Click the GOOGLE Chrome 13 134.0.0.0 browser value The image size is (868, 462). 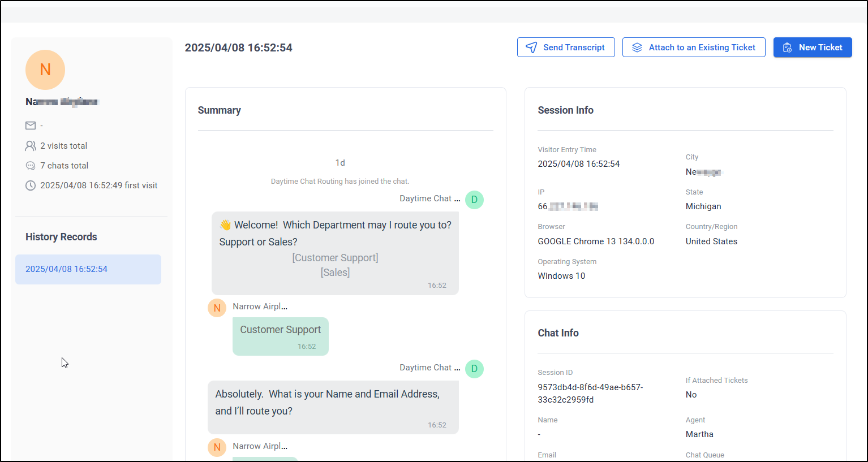pos(596,241)
